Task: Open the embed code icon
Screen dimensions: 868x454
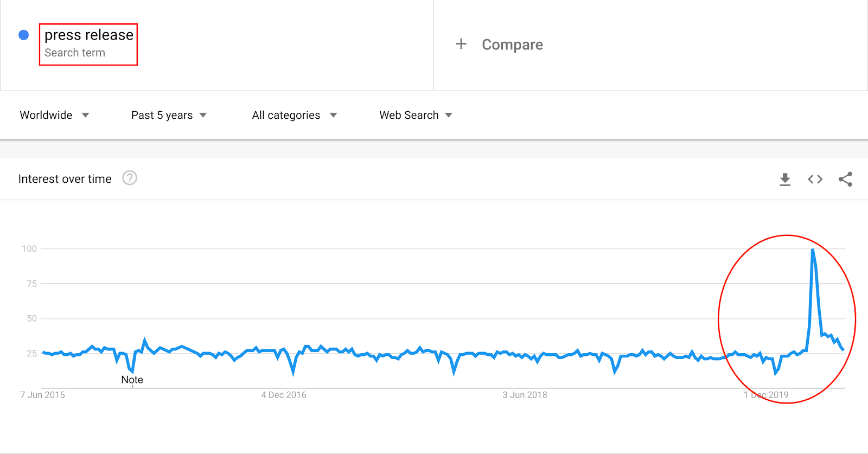Action: pyautogui.click(x=814, y=179)
